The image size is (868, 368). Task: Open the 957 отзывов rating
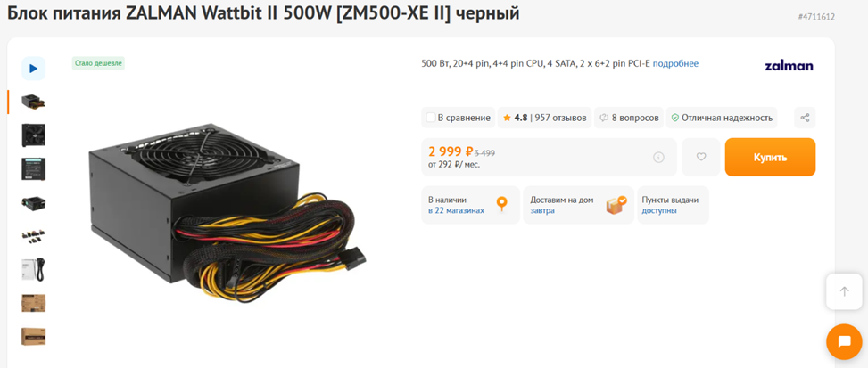tap(545, 118)
